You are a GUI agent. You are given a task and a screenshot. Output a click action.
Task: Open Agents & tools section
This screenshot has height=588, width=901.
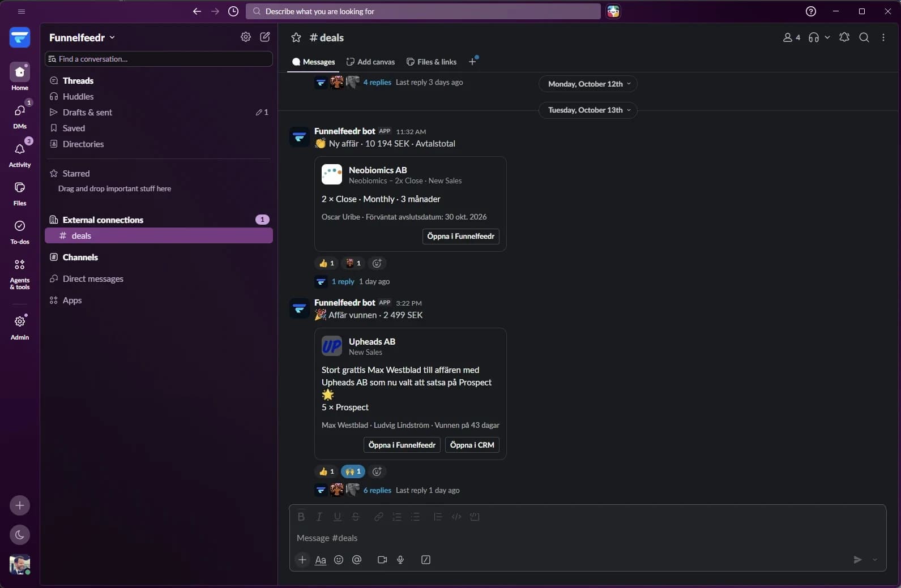click(x=20, y=273)
